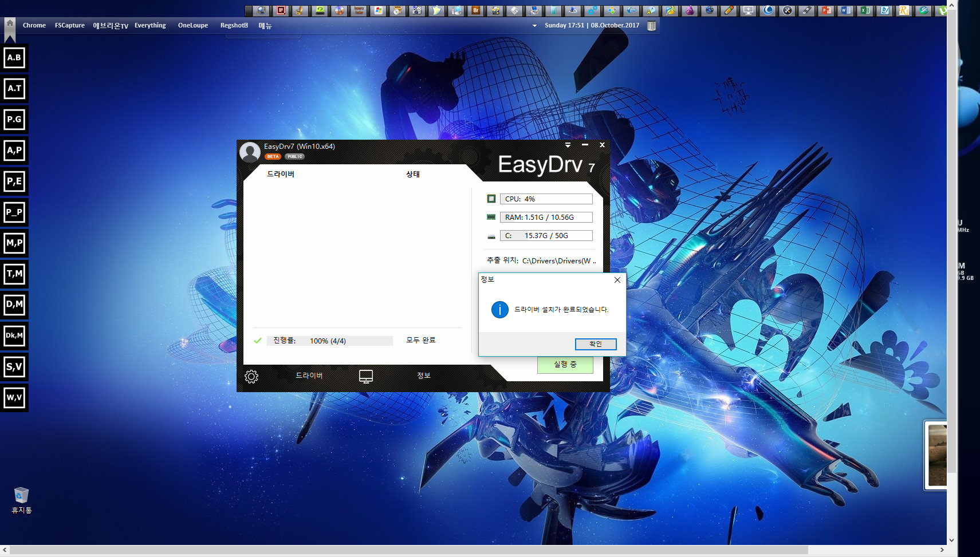
Task: Open EasyDrv settings gear icon
Action: [251, 376]
